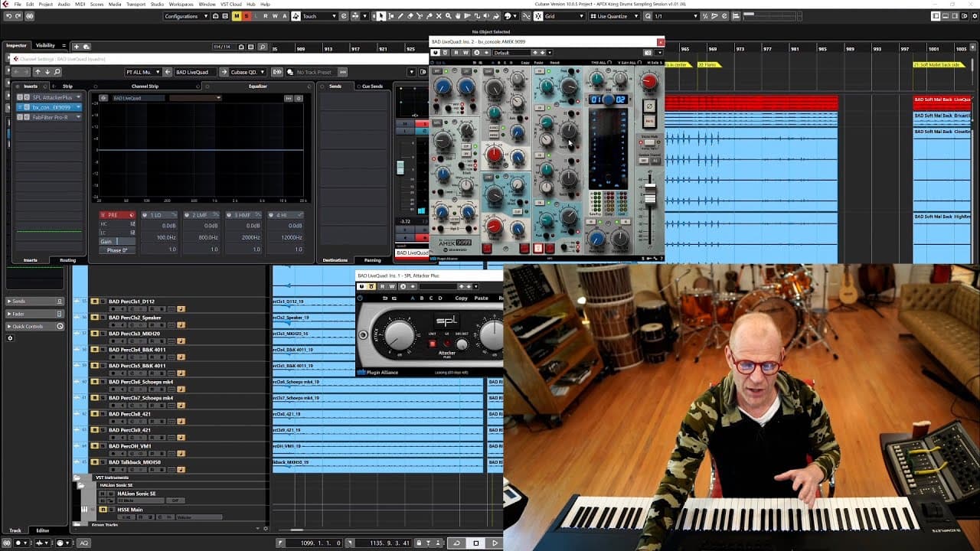
Task: Click the PRE Gain slider
Action: [117, 241]
